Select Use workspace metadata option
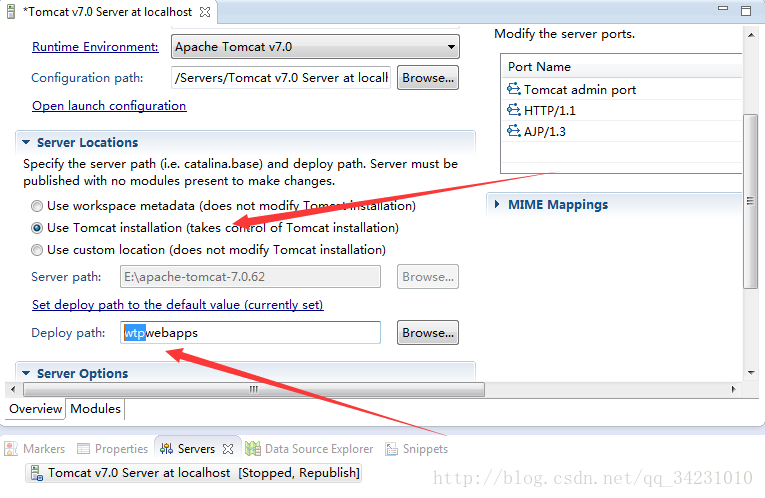765x498 pixels. coord(37,206)
